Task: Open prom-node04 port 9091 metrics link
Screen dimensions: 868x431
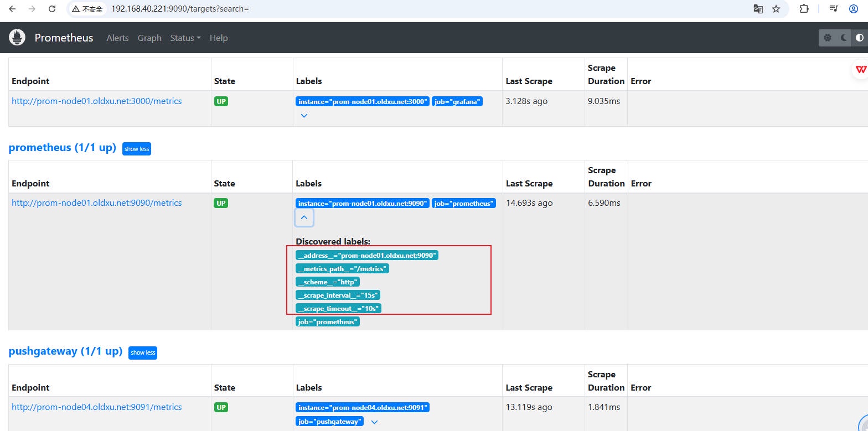Action: pyautogui.click(x=96, y=407)
